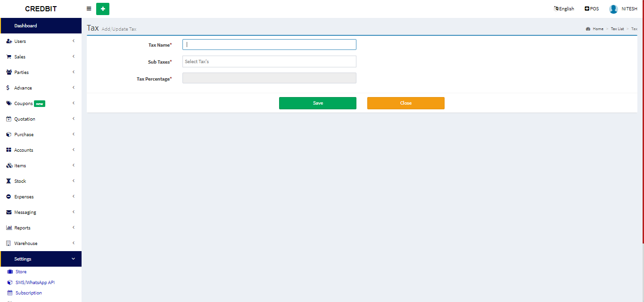Open the Sub Taxes select box

pyautogui.click(x=269, y=62)
